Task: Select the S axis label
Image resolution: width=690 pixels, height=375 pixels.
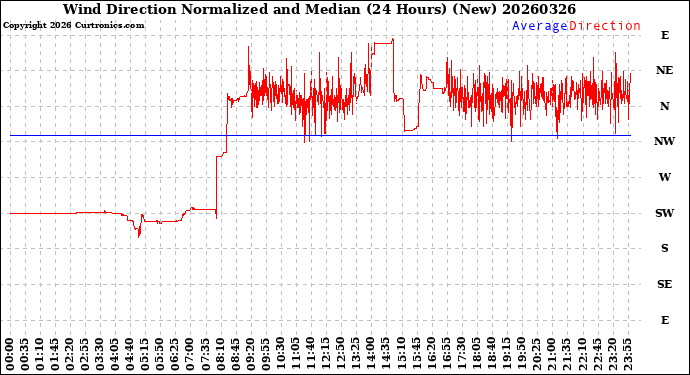Action: (x=664, y=248)
